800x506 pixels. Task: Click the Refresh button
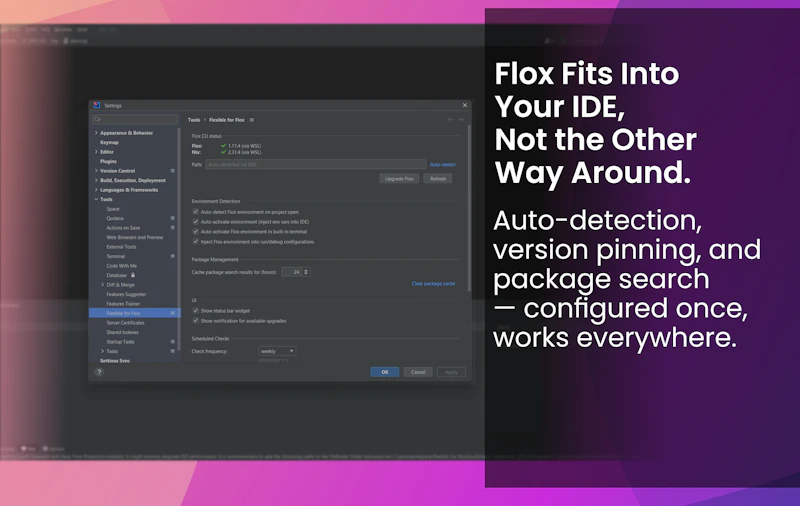click(438, 179)
